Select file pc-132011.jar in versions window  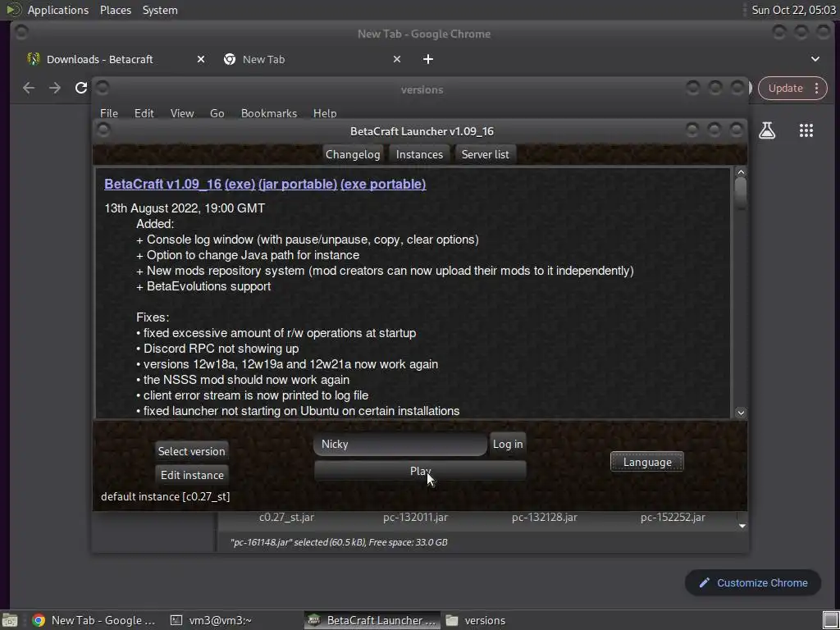[x=415, y=517]
